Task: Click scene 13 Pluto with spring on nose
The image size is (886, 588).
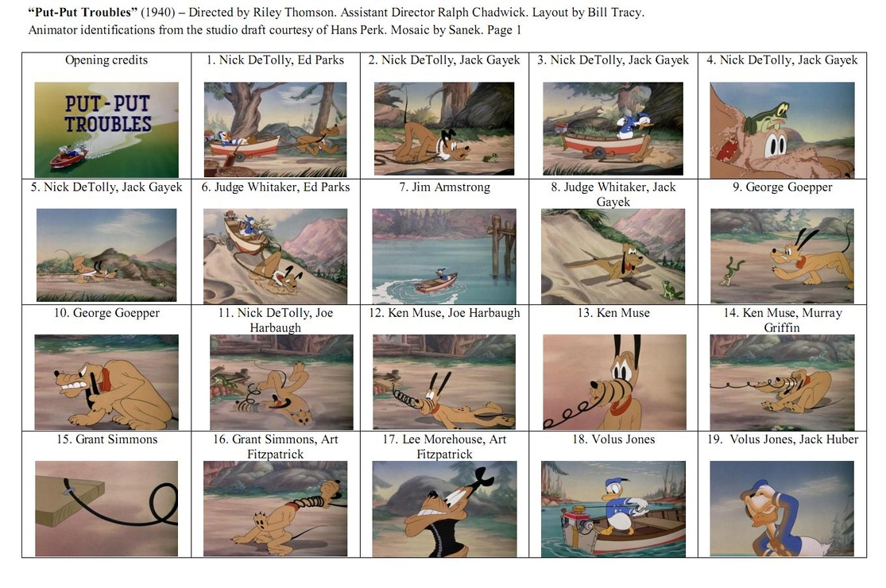Action: pyautogui.click(x=615, y=382)
